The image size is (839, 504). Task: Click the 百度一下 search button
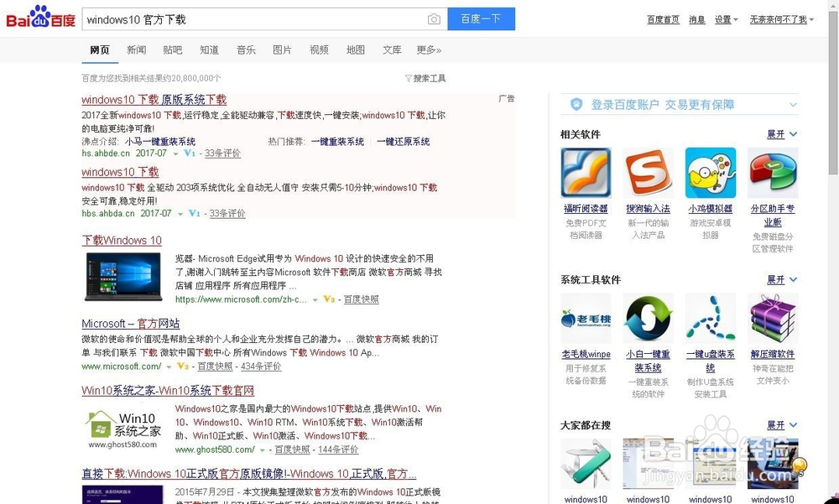481,18
